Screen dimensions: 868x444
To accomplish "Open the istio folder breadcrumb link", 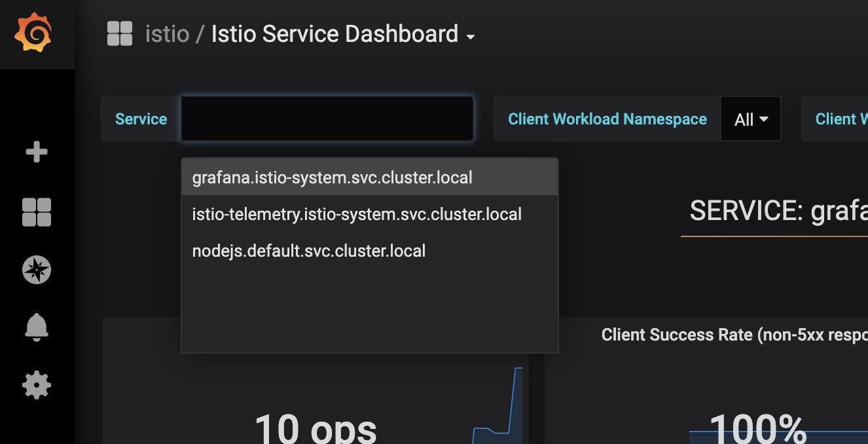I will [x=167, y=33].
